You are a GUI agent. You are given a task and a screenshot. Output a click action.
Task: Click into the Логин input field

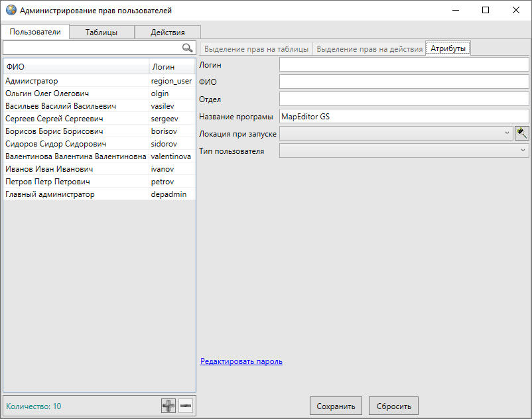click(403, 64)
